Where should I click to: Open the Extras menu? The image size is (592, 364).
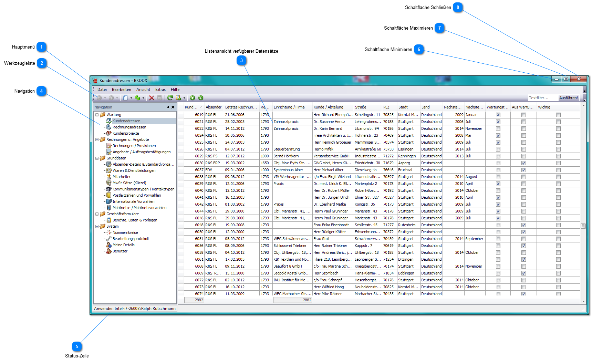click(160, 90)
